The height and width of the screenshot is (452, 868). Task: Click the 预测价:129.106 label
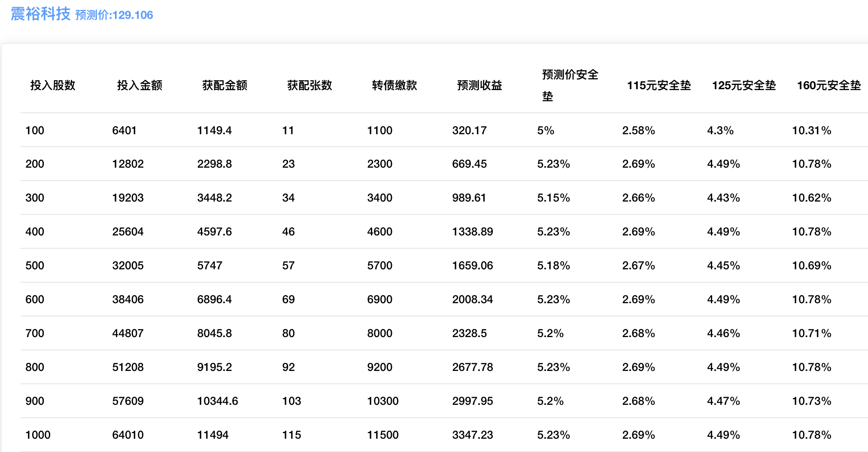tap(114, 15)
